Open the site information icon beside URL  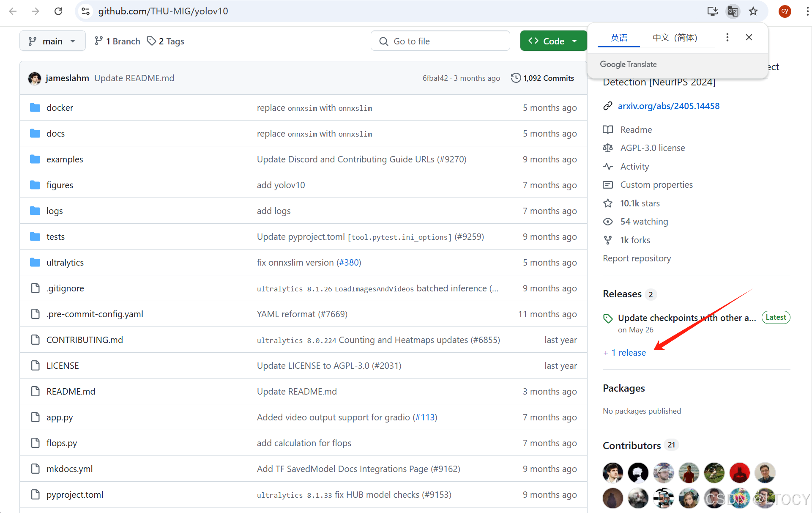[86, 11]
